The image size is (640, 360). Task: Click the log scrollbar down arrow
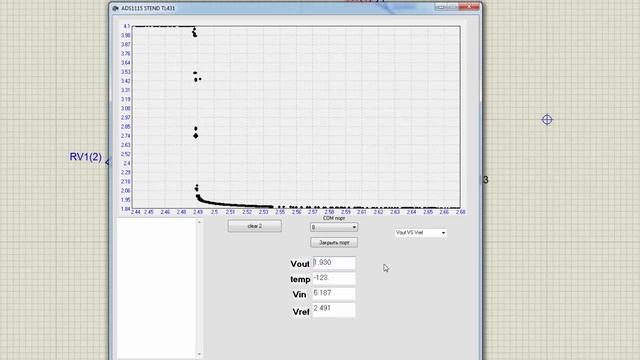199,355
